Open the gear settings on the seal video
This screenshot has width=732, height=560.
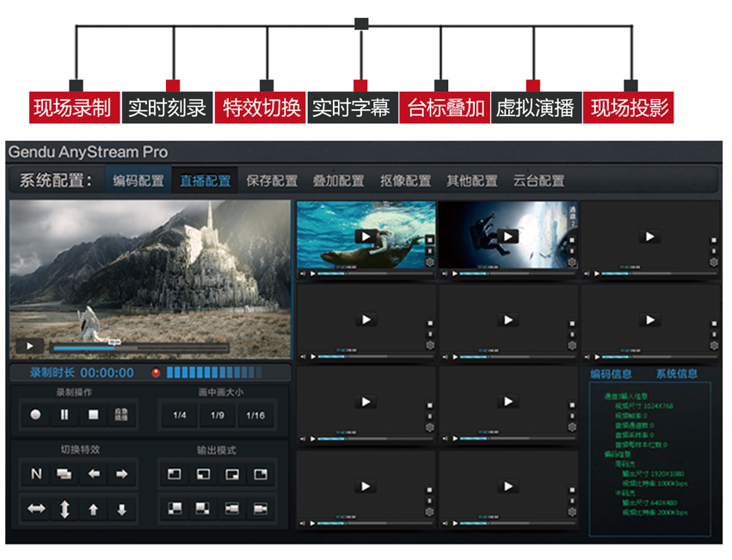430,262
